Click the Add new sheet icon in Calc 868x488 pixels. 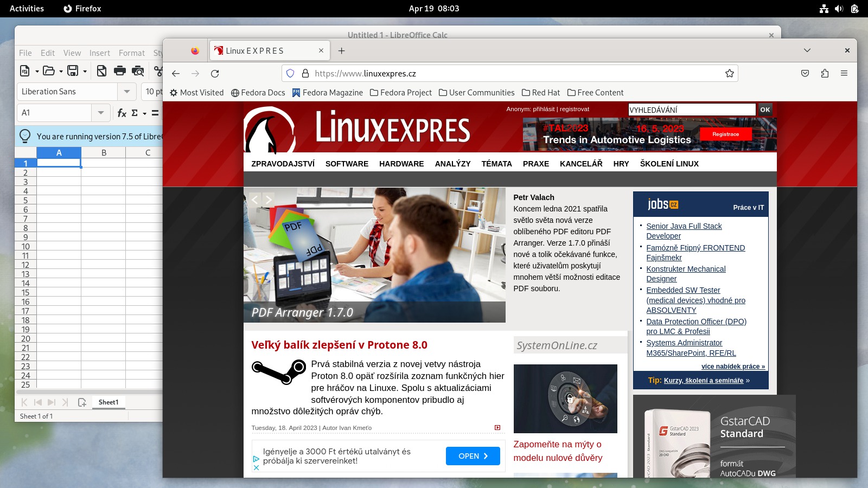click(82, 402)
